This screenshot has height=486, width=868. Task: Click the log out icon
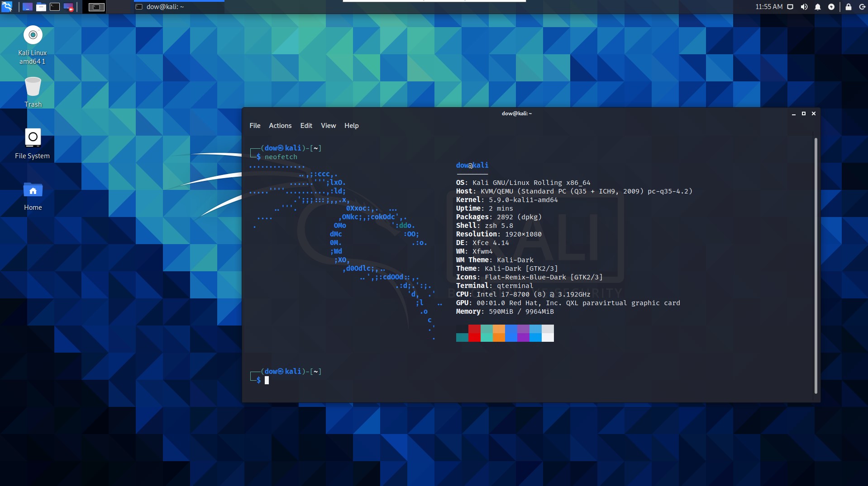click(862, 7)
